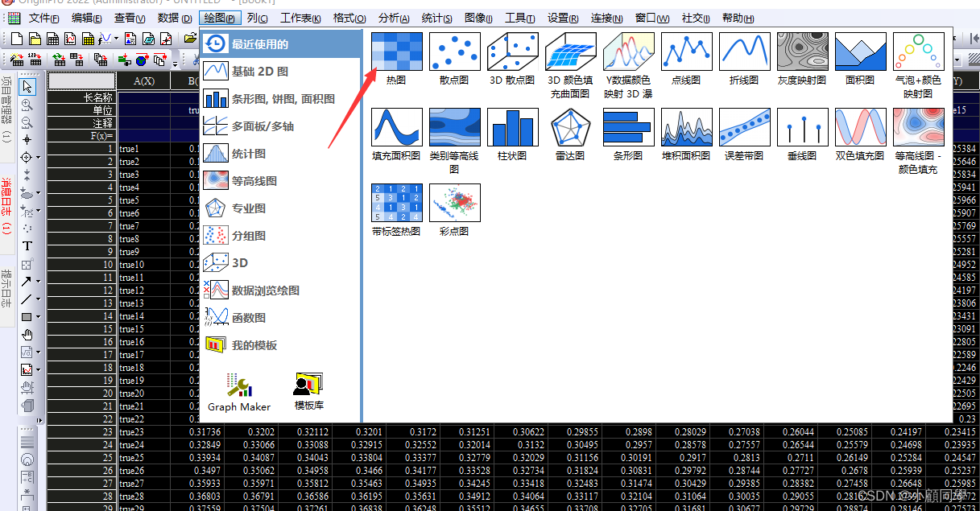The image size is (980, 511).
Task: Select the 柱状图 column chart icon
Action: click(512, 134)
